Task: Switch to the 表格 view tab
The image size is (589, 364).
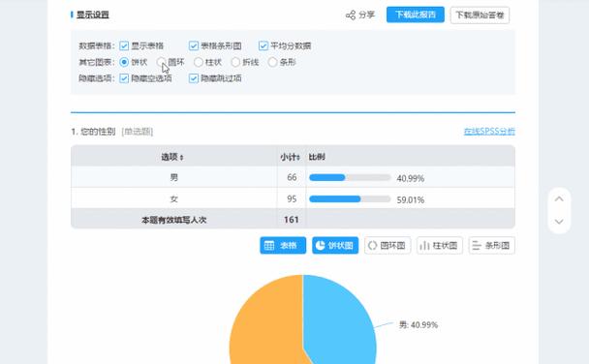Action: pyautogui.click(x=283, y=246)
